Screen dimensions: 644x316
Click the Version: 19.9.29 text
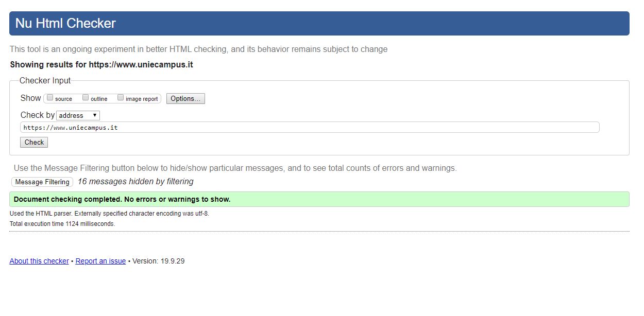pyautogui.click(x=159, y=261)
